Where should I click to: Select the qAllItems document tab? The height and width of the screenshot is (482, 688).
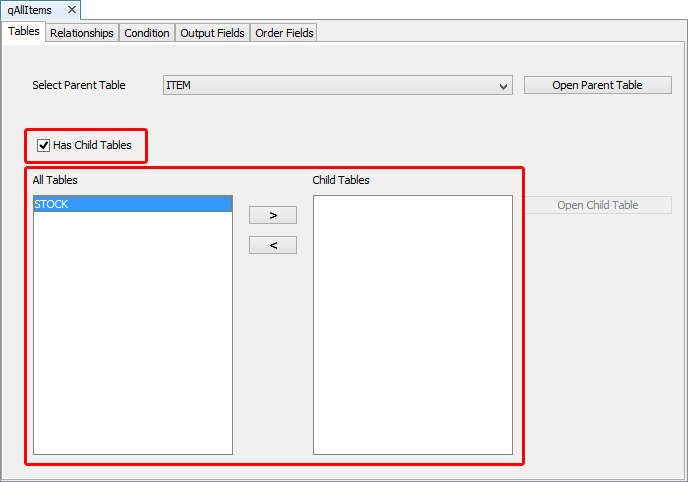30,10
